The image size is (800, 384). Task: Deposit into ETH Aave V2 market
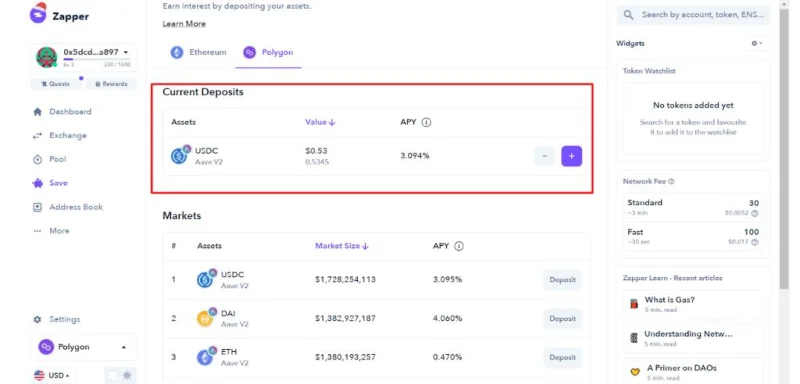(562, 357)
